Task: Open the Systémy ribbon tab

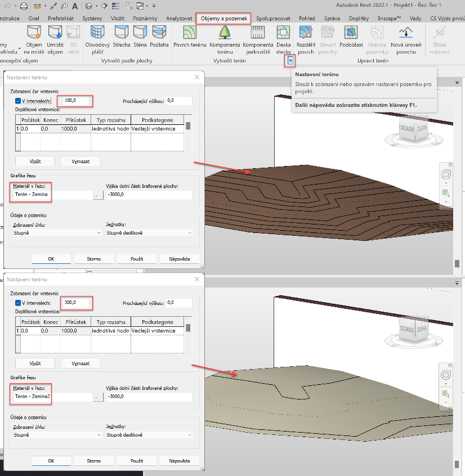Action: click(x=92, y=19)
